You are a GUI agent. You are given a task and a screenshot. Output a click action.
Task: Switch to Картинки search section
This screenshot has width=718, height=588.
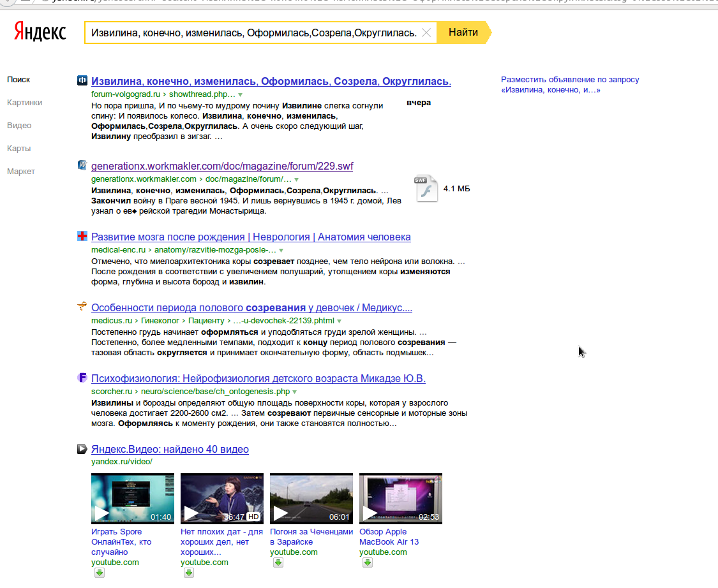click(24, 102)
